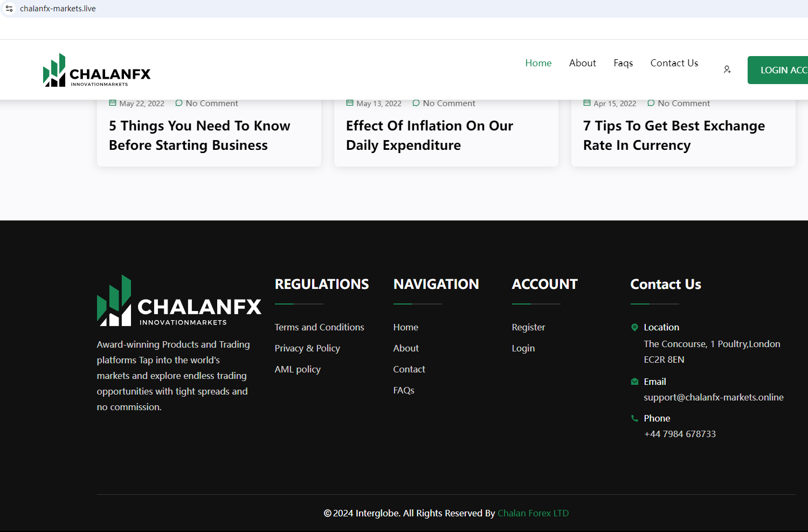Viewport: 808px width, 532px height.
Task: Click the Phone handset icon in footer
Action: pos(634,418)
